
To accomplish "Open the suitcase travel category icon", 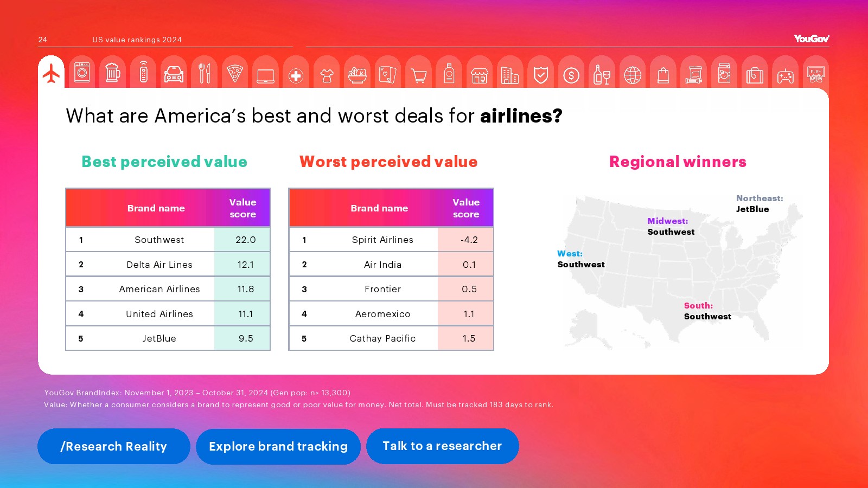I will point(754,75).
